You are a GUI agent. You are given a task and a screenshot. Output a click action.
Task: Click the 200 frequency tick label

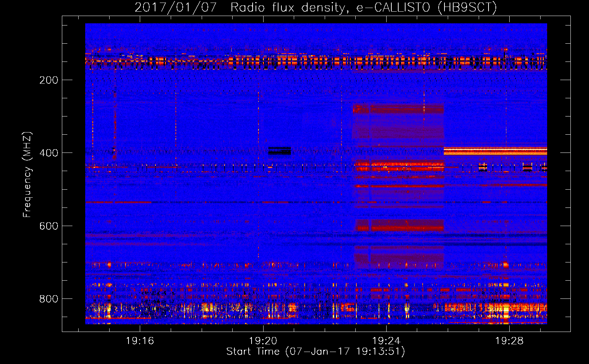tap(49, 80)
